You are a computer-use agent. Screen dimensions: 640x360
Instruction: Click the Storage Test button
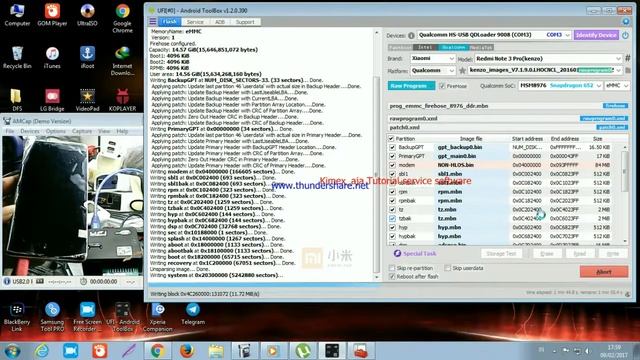[x=501, y=253]
